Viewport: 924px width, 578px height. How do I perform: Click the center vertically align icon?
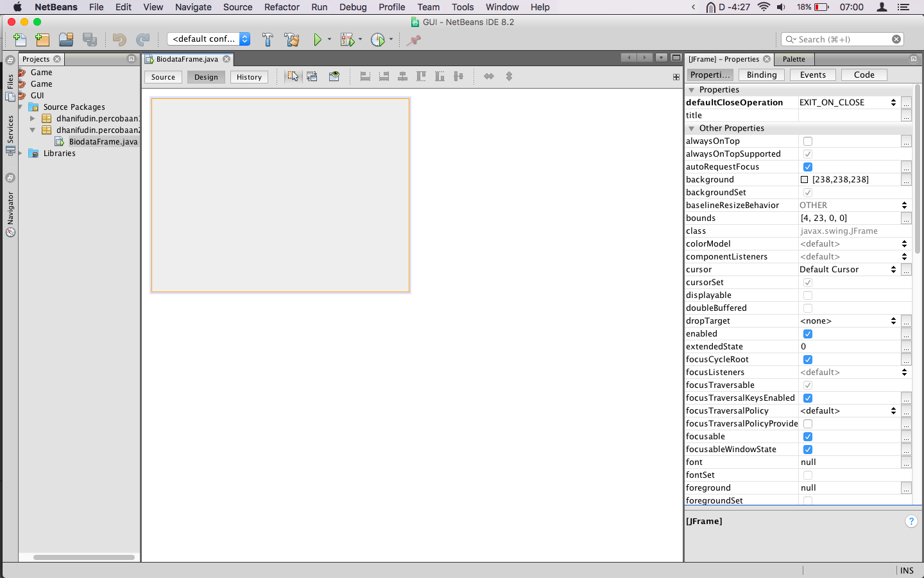coord(458,76)
